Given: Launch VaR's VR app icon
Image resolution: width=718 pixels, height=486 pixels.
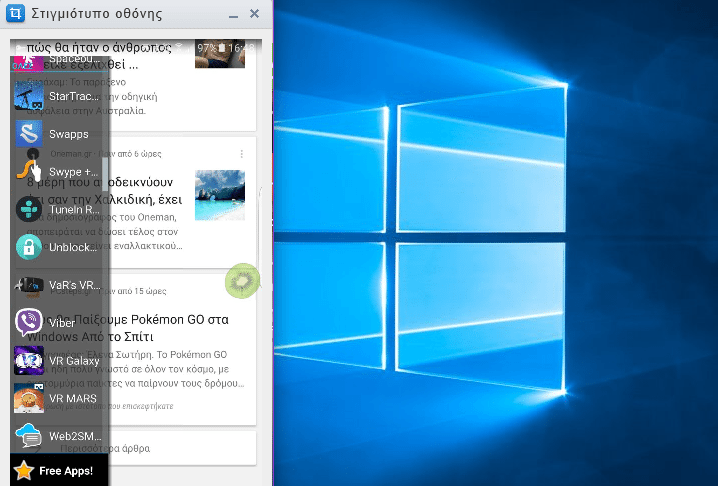Looking at the screenshot, I should coord(29,284).
